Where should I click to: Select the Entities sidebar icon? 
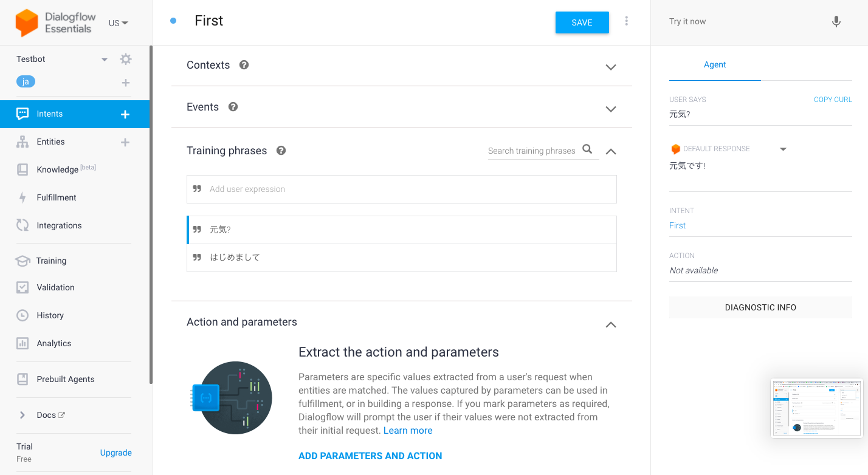coord(22,142)
